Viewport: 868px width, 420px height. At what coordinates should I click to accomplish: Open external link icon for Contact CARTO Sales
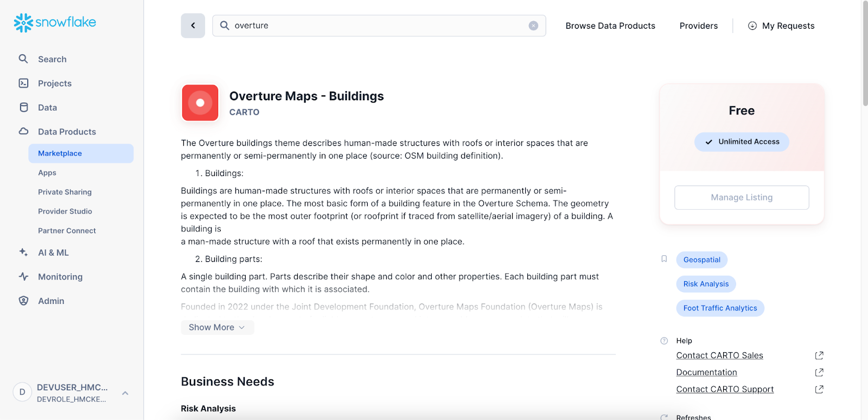coord(819,356)
